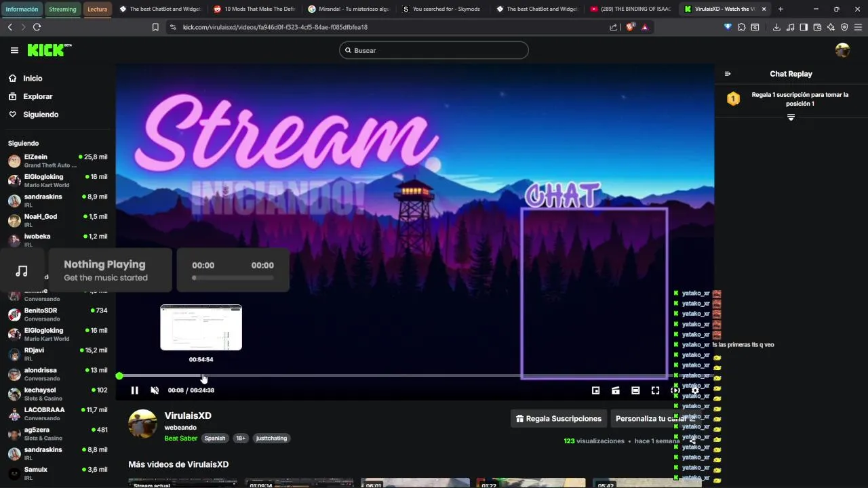Enable picture-in-picture mode in player

click(595, 390)
